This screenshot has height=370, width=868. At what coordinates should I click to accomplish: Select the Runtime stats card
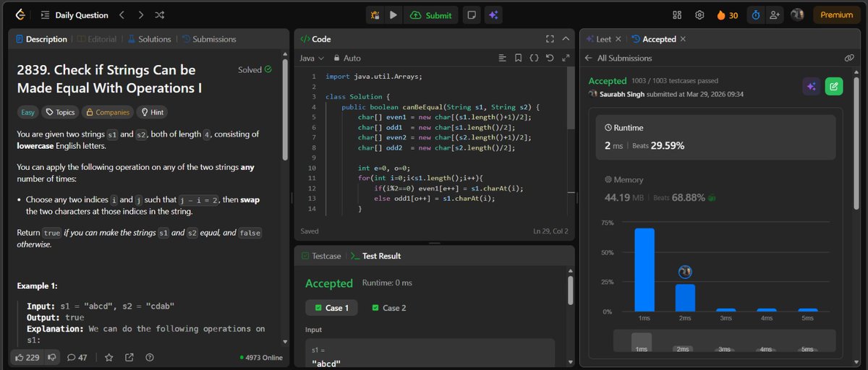point(715,137)
